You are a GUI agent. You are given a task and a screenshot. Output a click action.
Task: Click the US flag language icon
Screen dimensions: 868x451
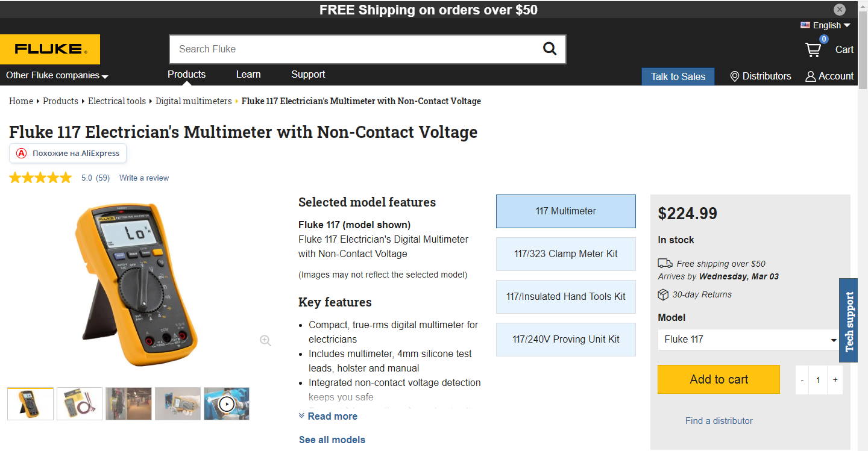pyautogui.click(x=805, y=25)
